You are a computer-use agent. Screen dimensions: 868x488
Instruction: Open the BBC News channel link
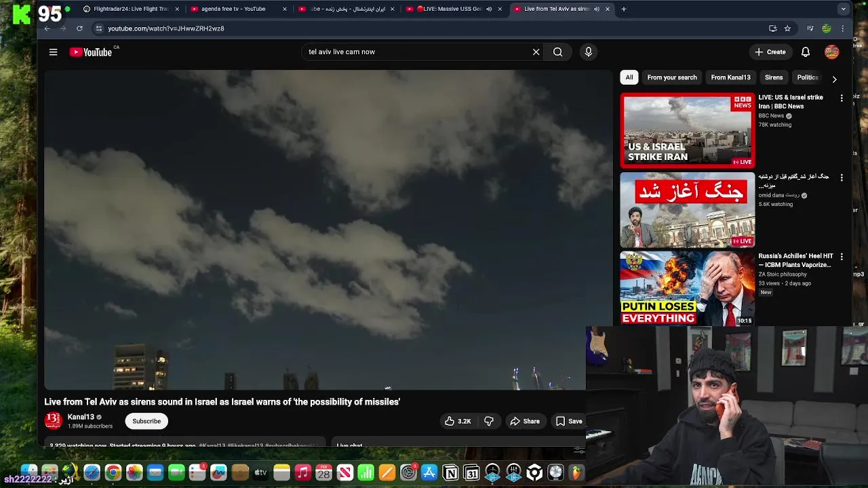tap(771, 116)
